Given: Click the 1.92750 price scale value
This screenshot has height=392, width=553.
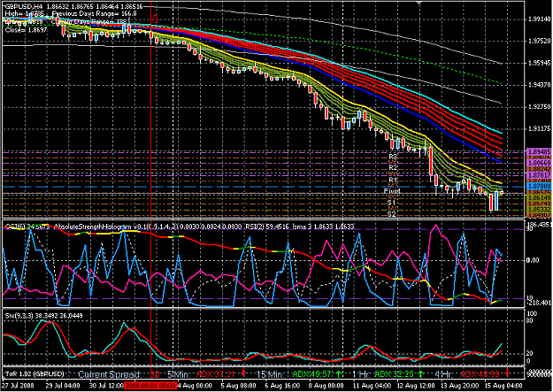Looking at the screenshot, I should [x=540, y=107].
